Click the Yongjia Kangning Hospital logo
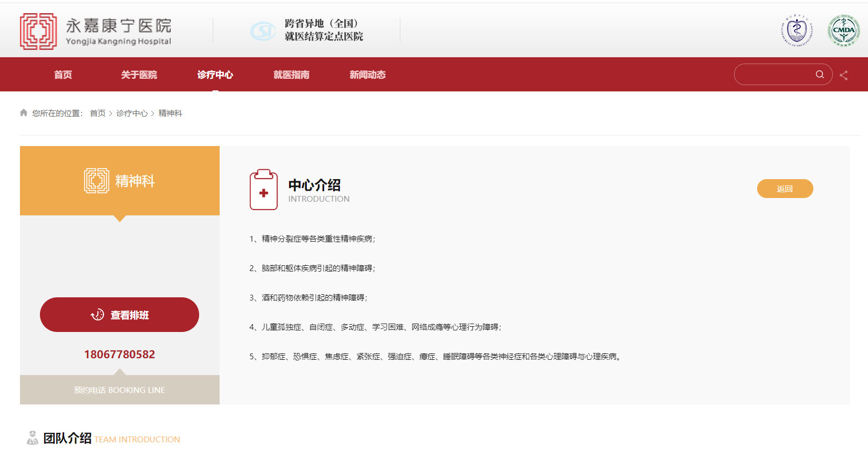Image resolution: width=868 pixels, height=457 pixels. click(x=96, y=32)
